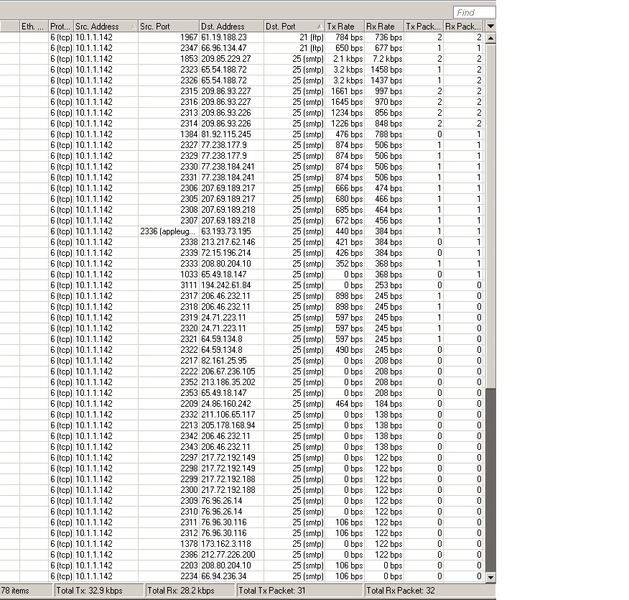
Task: Sort by Rx Packets column header
Action: 463,26
